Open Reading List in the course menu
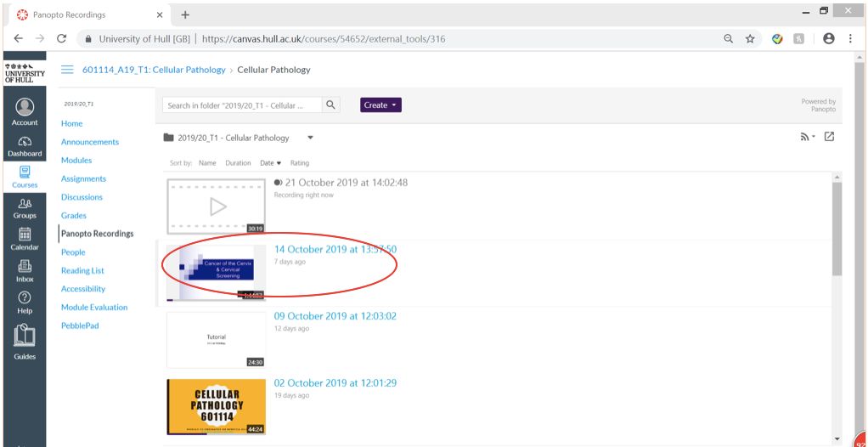 click(x=82, y=270)
